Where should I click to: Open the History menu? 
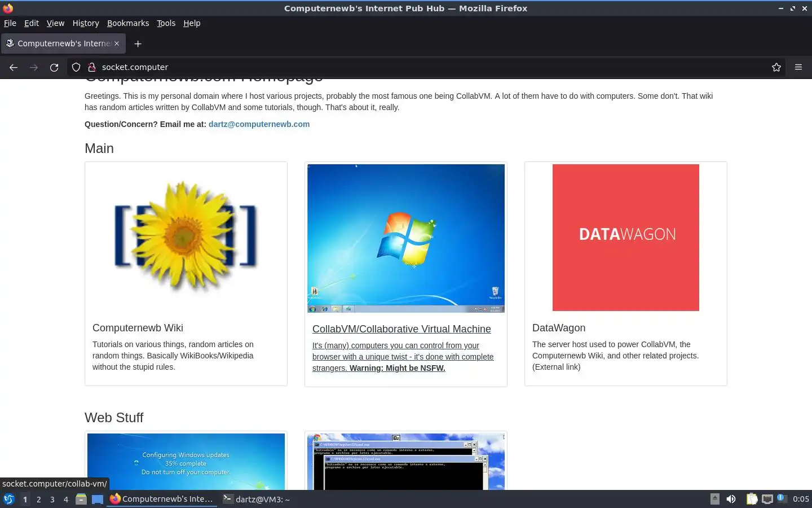click(x=86, y=23)
